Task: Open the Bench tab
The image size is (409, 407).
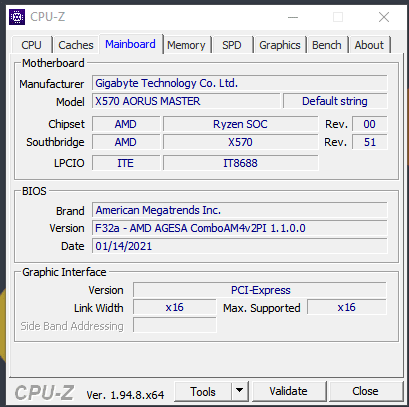Action: (x=327, y=45)
